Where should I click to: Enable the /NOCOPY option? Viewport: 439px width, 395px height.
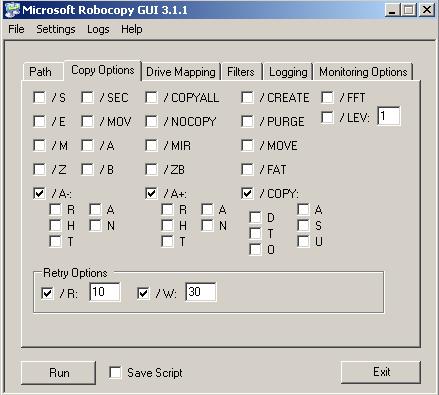[x=152, y=122]
